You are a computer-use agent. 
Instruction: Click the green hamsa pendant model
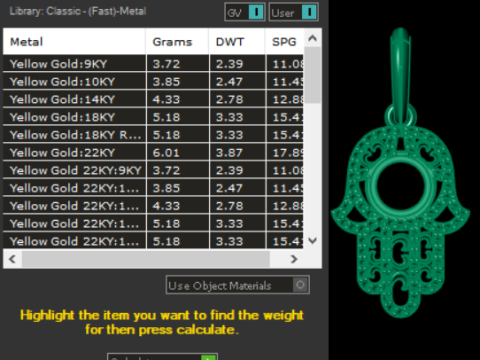pos(400,173)
